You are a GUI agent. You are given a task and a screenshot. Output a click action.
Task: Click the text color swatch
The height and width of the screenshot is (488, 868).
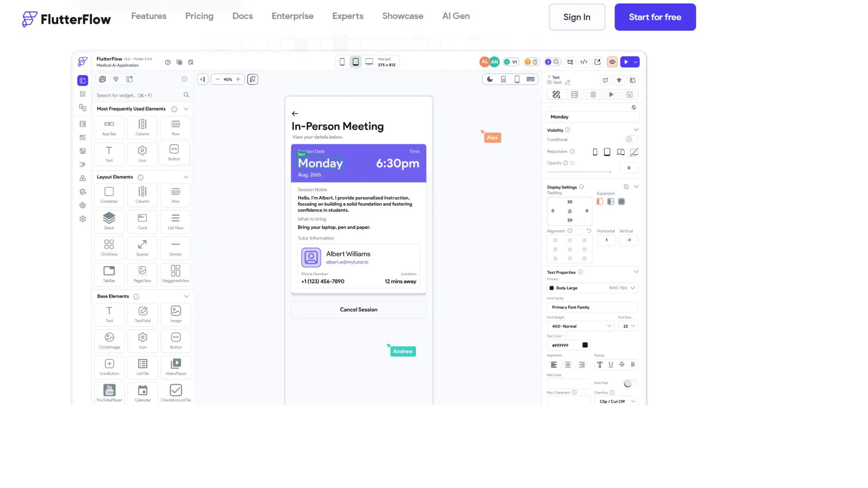[585, 345]
